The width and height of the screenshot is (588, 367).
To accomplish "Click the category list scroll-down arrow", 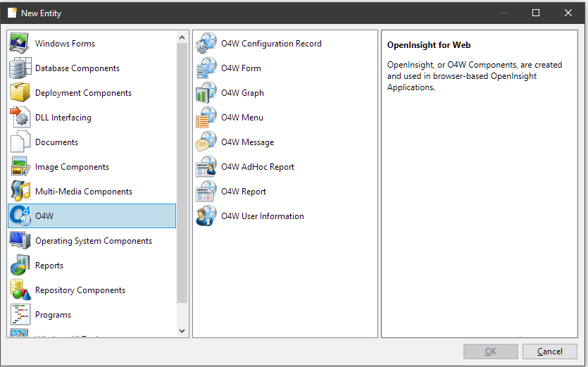I will pyautogui.click(x=182, y=330).
